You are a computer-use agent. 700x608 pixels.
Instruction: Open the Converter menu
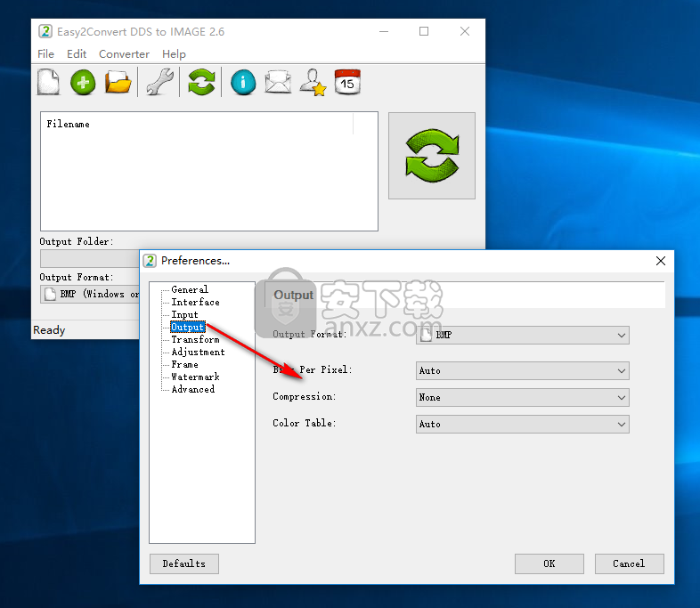click(x=124, y=54)
